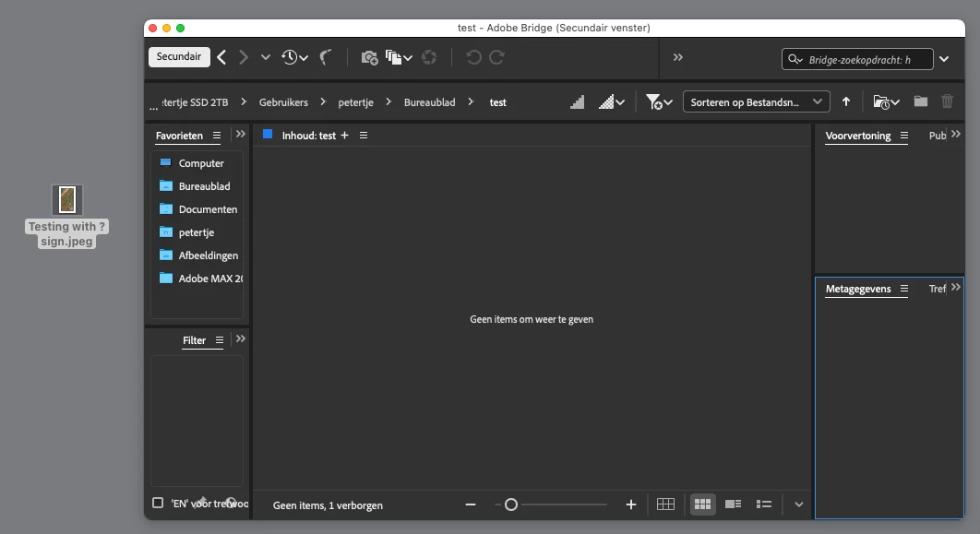Screen dimensions: 980x534
Task: Open thumbnail quality options checkered dropdown
Action: pos(611,101)
